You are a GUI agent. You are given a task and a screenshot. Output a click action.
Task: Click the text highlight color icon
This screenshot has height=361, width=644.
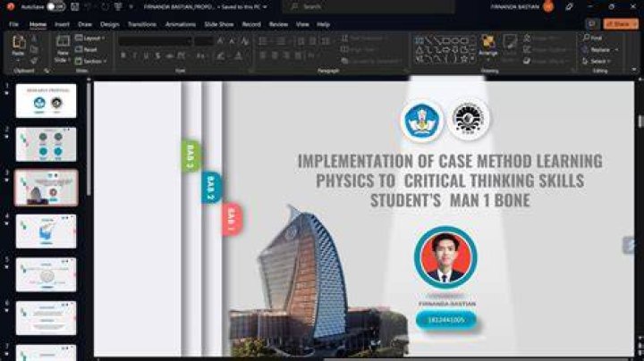click(x=222, y=55)
